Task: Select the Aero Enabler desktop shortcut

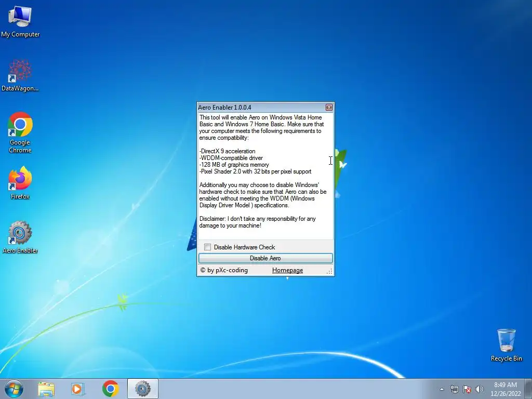Action: click(20, 237)
